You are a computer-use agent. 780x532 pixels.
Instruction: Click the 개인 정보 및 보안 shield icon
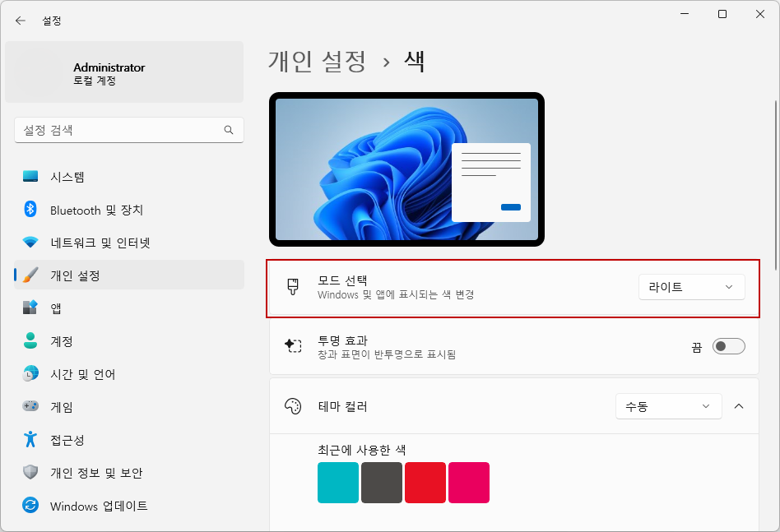(30, 472)
